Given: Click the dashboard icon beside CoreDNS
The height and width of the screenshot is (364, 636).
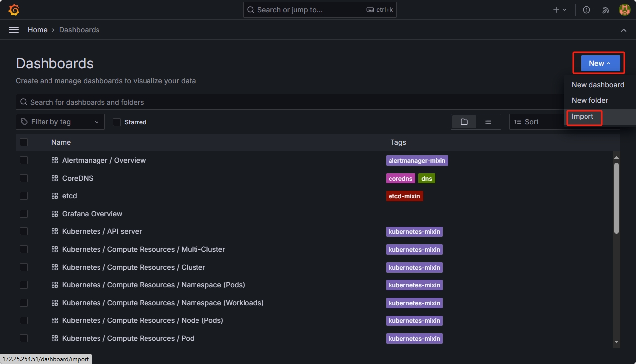Looking at the screenshot, I should click(x=55, y=178).
